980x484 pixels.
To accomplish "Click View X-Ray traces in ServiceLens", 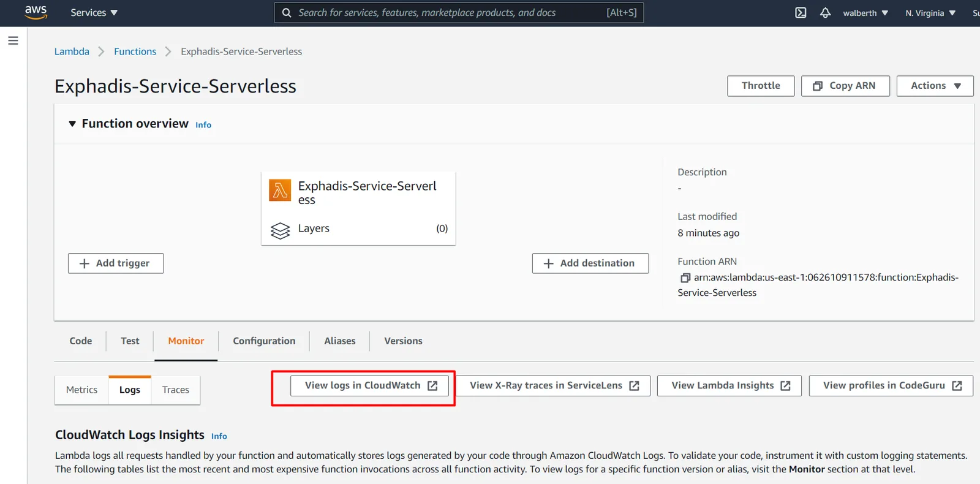I will tap(554, 385).
